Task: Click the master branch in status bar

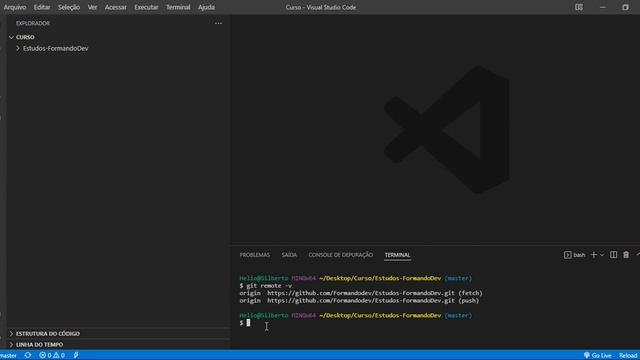Action: [x=8, y=356]
